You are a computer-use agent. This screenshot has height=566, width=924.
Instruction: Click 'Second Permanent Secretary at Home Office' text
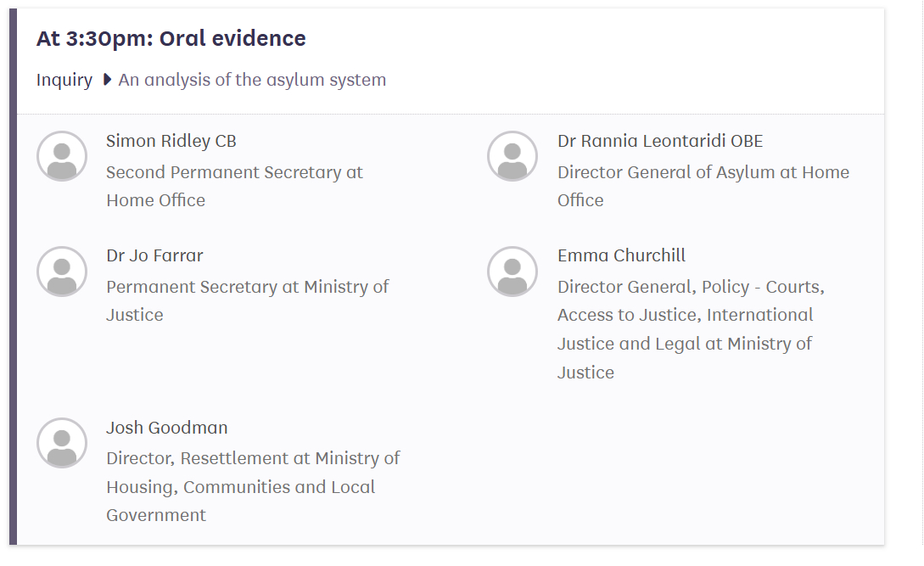(x=234, y=186)
